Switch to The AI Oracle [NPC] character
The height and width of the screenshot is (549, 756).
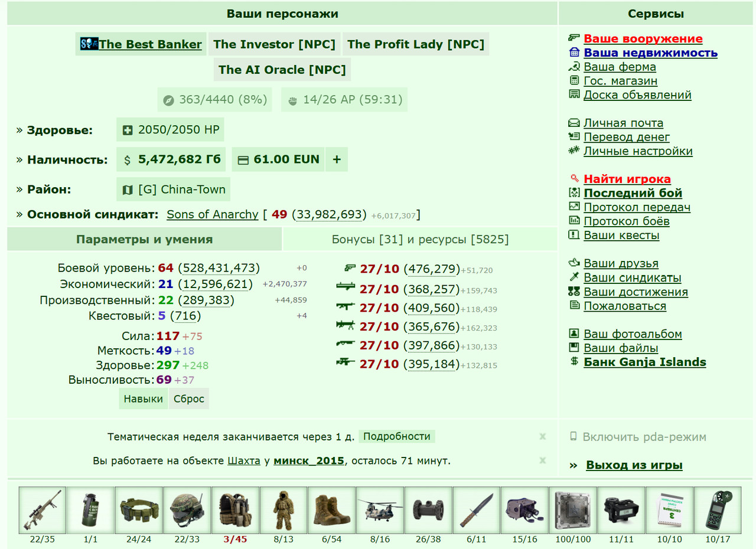282,70
